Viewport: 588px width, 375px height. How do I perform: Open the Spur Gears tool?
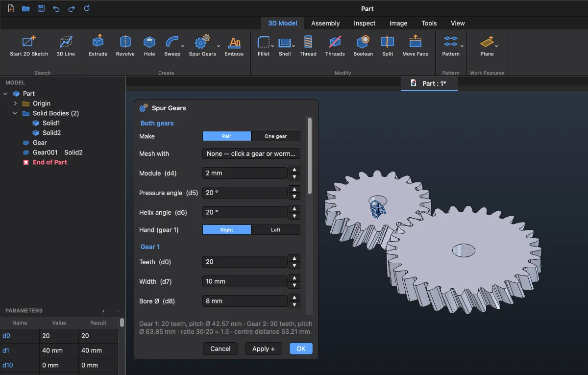pos(202,46)
